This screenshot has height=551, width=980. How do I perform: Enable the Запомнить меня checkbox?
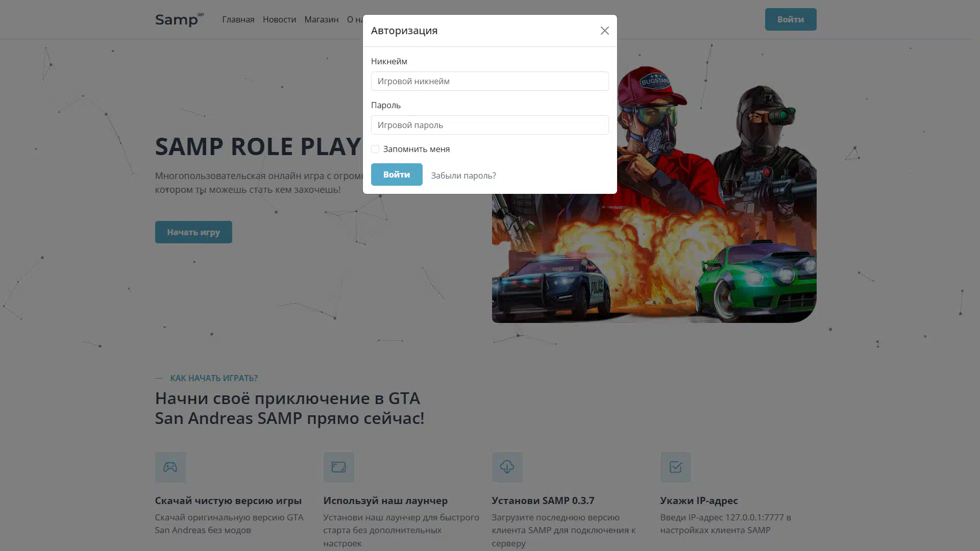[375, 149]
